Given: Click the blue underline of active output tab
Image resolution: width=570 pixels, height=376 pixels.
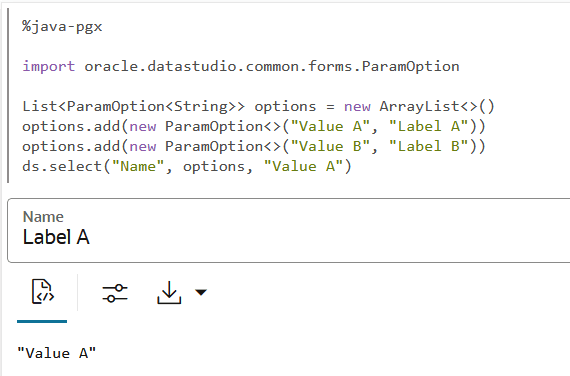Looking at the screenshot, I should click(x=42, y=321).
